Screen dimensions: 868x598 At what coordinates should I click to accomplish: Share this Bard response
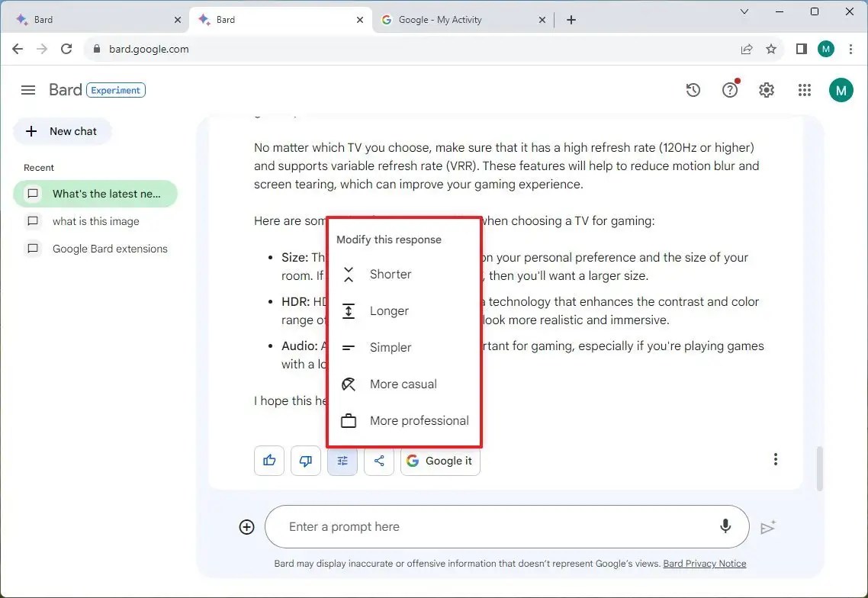click(379, 461)
